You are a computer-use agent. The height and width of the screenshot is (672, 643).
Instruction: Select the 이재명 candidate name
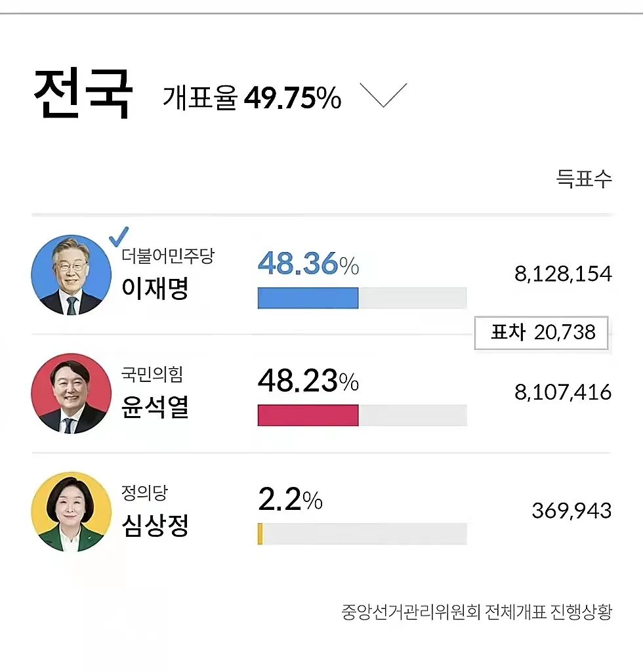(156, 288)
